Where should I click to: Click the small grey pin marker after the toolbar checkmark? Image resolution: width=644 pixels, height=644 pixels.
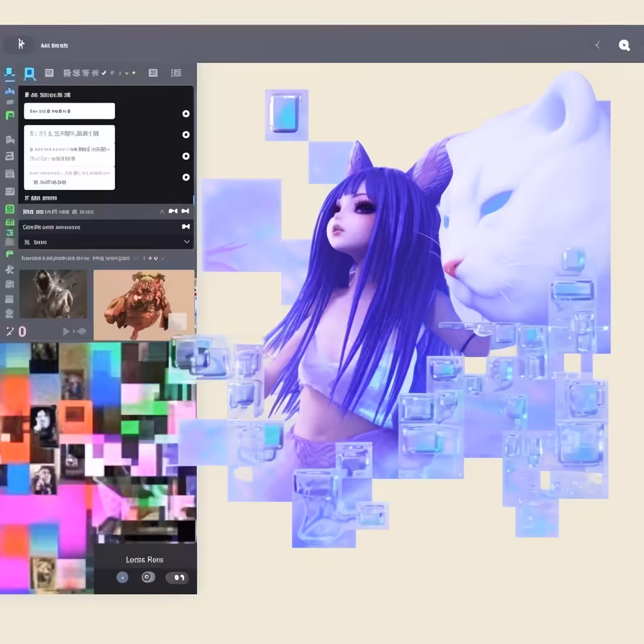point(112,73)
